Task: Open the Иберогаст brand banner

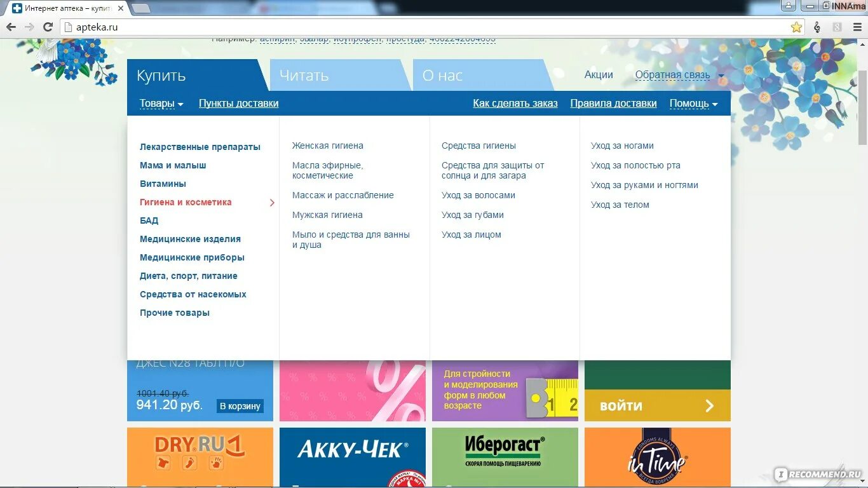Action: (505, 457)
